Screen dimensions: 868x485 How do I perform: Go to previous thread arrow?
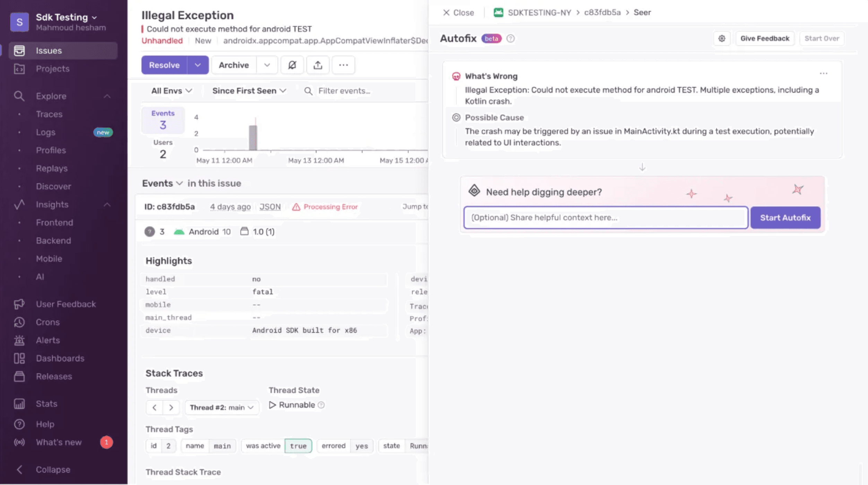click(154, 407)
